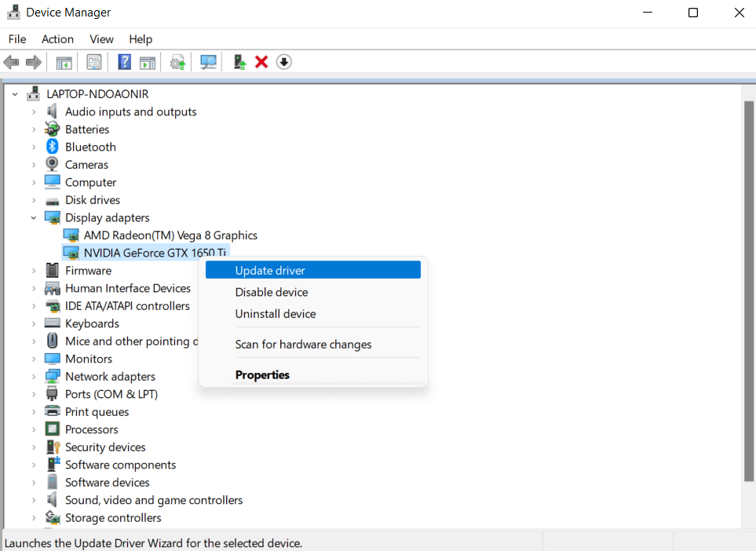756x551 pixels.
Task: Expand the Ports (COM & LPT) arrow
Action: [34, 394]
